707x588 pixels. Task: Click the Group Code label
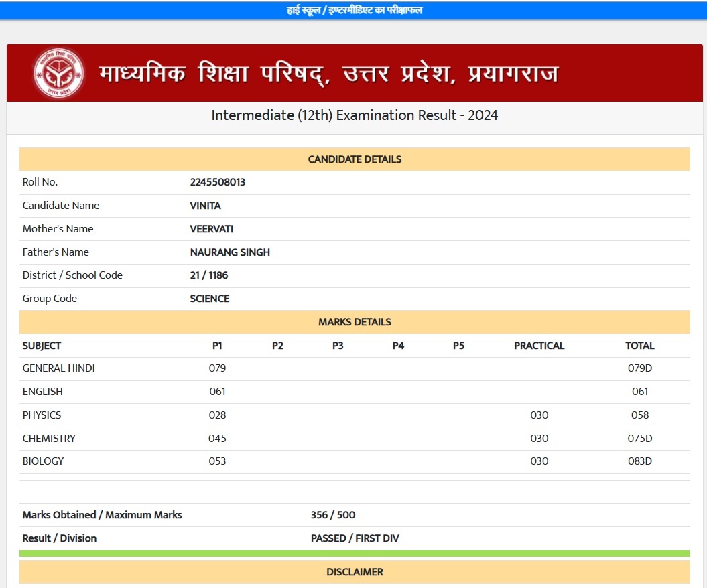coord(50,298)
